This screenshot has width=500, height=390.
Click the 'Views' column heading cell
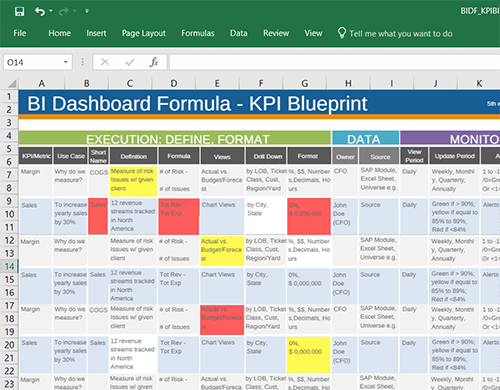[x=222, y=156]
